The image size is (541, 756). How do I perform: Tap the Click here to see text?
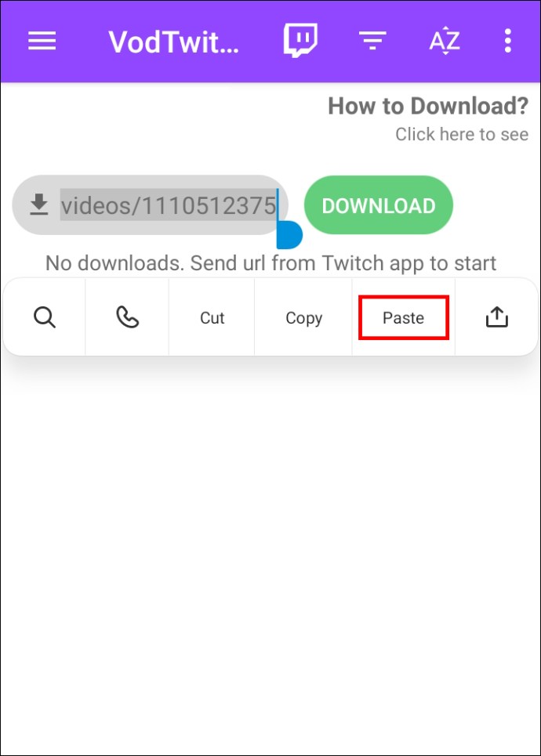(x=462, y=134)
